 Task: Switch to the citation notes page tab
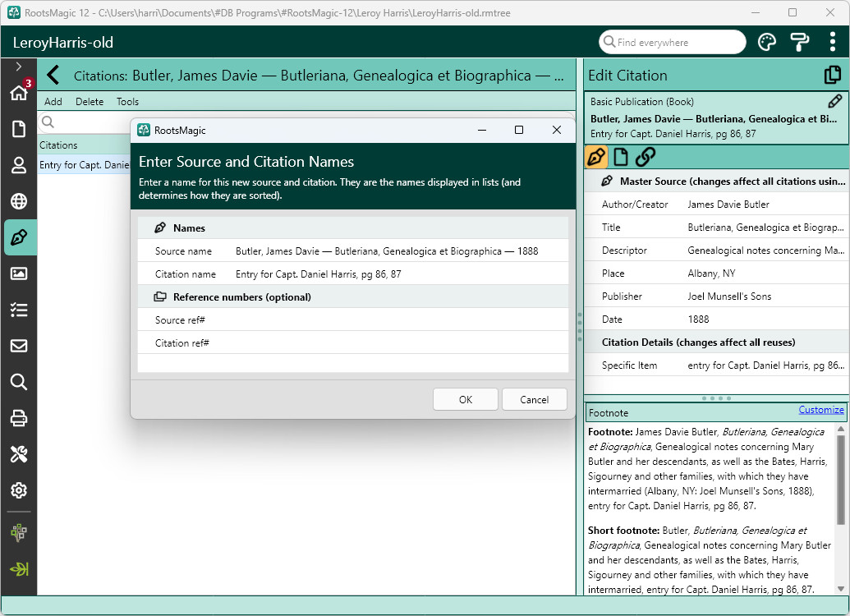point(621,157)
